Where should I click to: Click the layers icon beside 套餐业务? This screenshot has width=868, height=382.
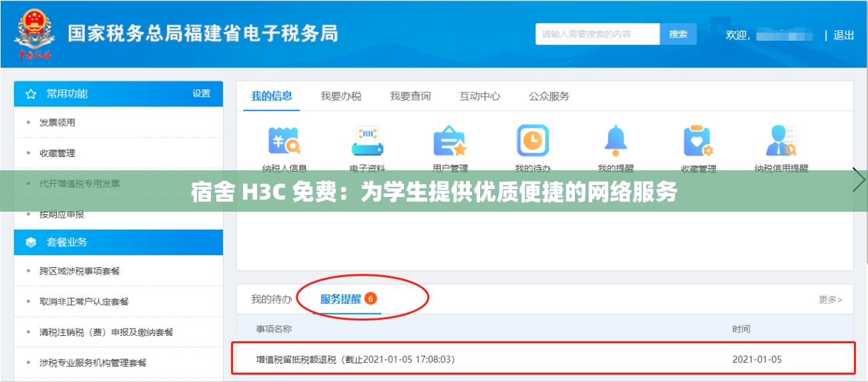31,242
